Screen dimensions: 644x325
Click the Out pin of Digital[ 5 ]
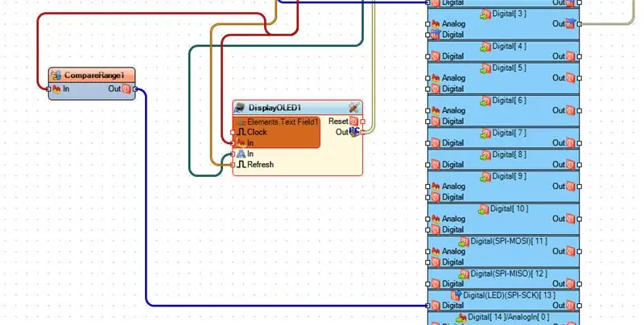point(579,78)
